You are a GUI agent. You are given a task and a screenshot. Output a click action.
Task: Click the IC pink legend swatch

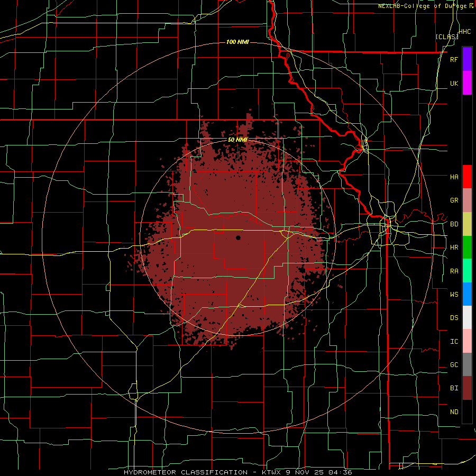click(467, 341)
